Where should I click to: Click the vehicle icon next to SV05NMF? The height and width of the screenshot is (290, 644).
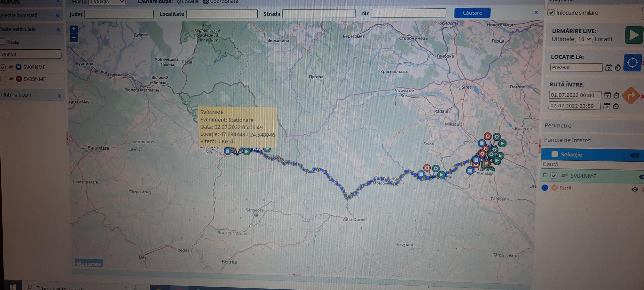11,79
